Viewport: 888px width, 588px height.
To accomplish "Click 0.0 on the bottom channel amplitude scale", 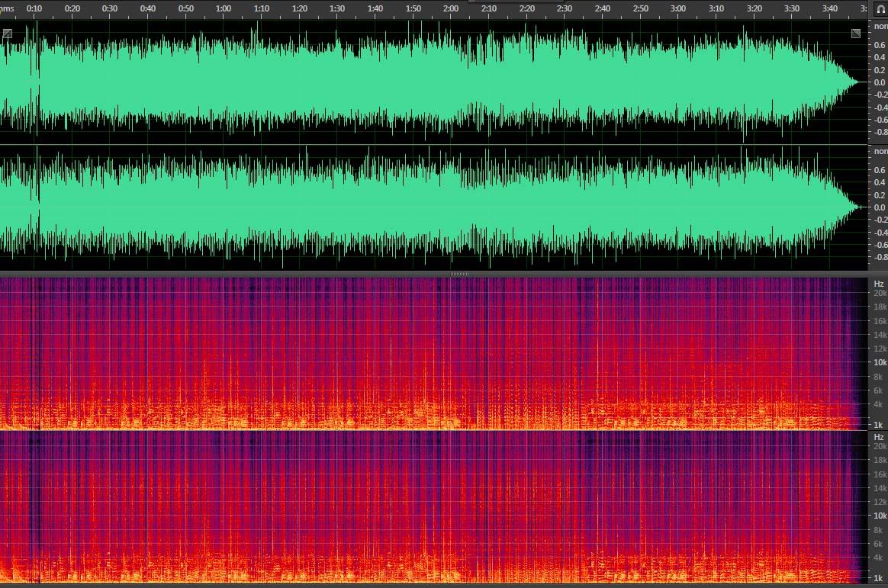I will [880, 207].
